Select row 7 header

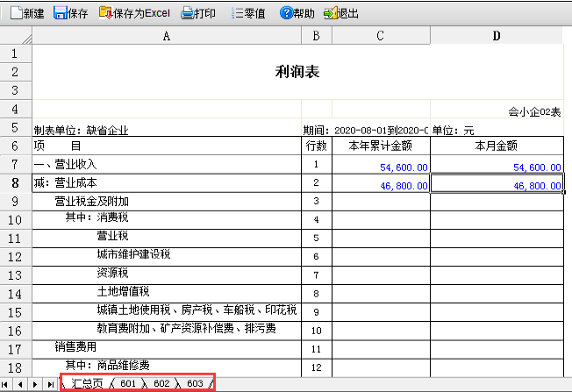(x=16, y=165)
